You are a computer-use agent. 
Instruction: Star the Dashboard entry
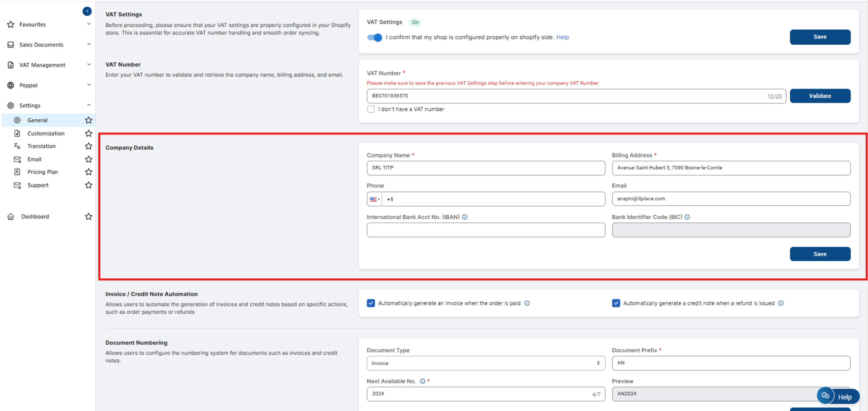pos(88,216)
